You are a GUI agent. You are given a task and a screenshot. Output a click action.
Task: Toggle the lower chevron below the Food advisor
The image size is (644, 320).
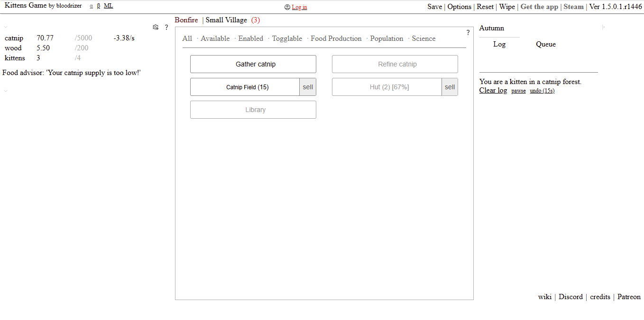coord(6,91)
